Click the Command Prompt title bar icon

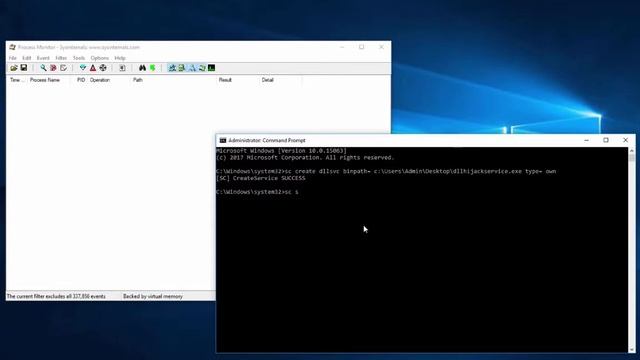(x=223, y=140)
